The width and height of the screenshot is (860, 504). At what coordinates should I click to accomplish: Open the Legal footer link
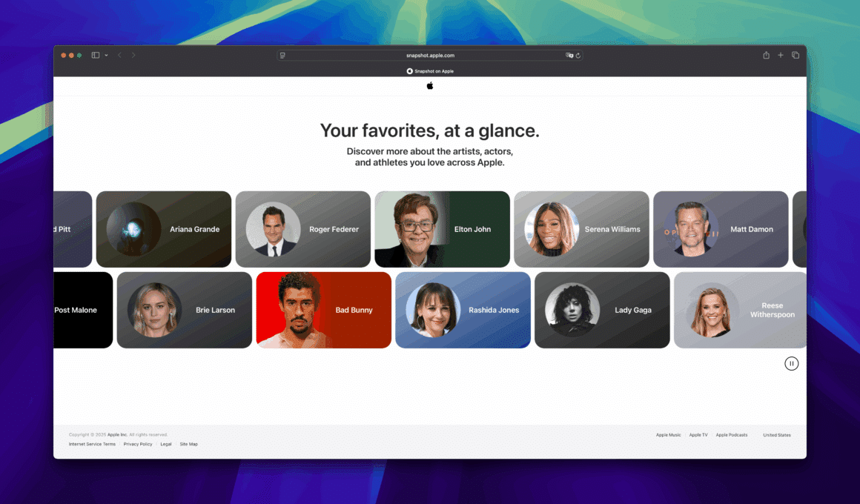coord(165,444)
